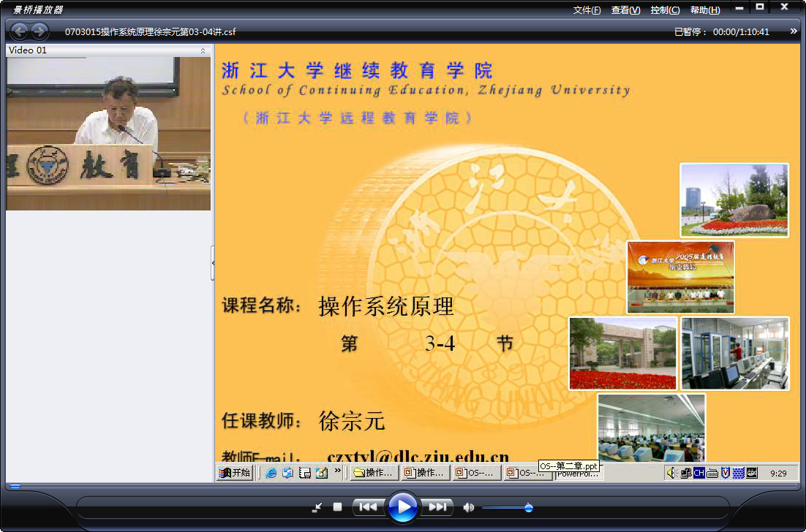Screen dimensions: 806x532
Task: Stop playback with the square button
Action: 337,507
